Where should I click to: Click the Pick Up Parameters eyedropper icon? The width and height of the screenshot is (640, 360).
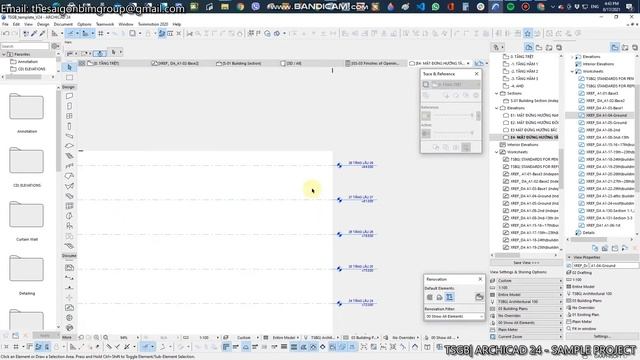coord(34,33)
